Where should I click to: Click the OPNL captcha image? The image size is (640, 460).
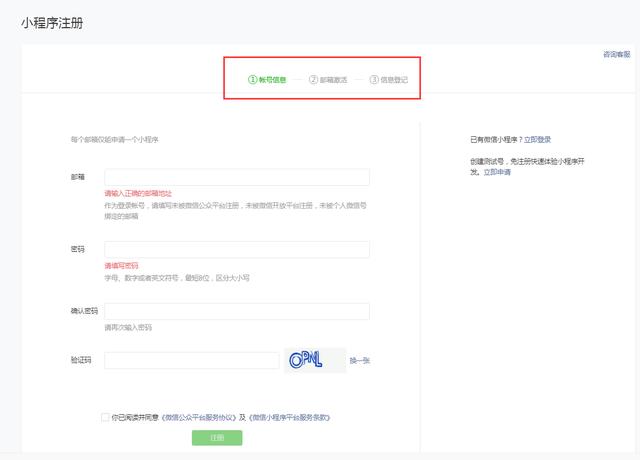[x=315, y=360]
